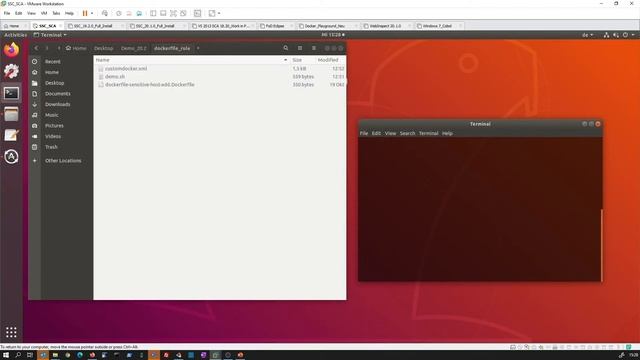Select Documents in Files sidebar

click(60, 93)
